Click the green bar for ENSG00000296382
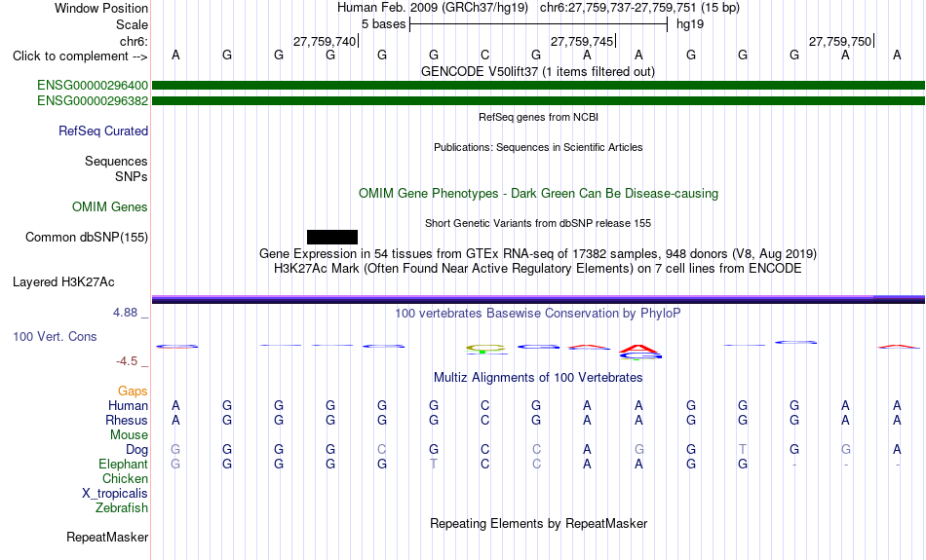The image size is (926, 560). (x=539, y=101)
